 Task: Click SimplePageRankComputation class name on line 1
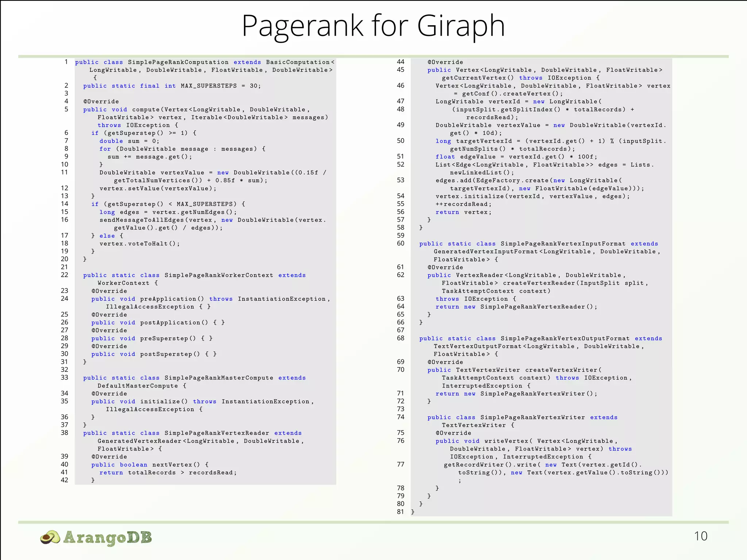pos(178,62)
